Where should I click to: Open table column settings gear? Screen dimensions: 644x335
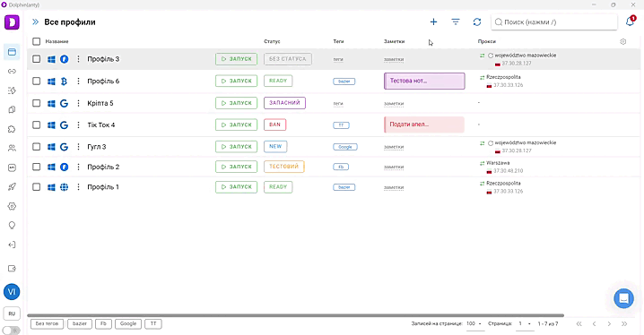pyautogui.click(x=623, y=41)
